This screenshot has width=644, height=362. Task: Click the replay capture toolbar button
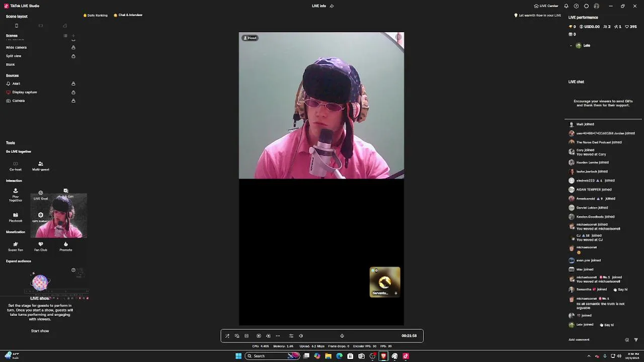(x=268, y=336)
